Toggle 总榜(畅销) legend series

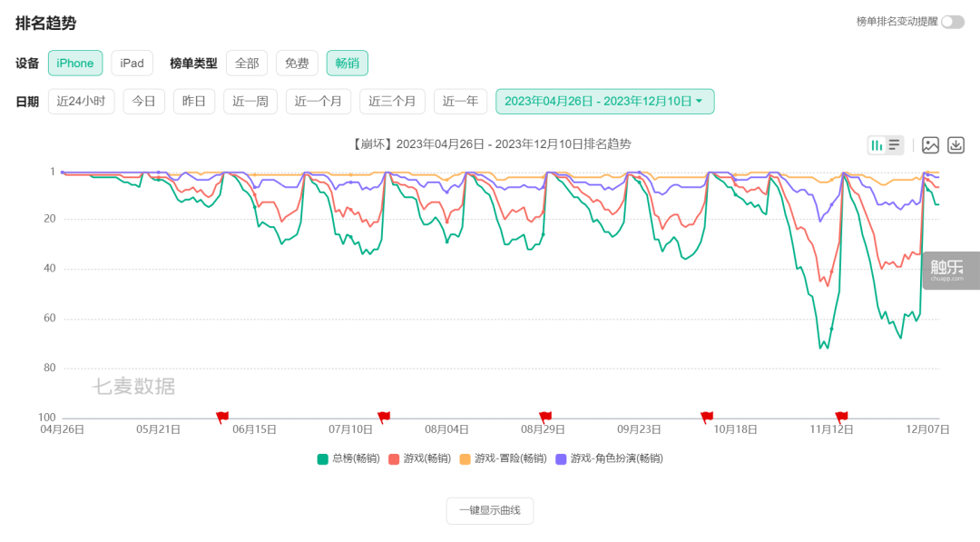point(348,458)
